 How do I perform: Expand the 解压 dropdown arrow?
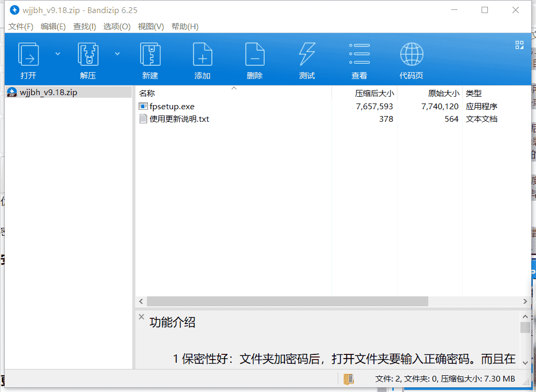pos(117,54)
